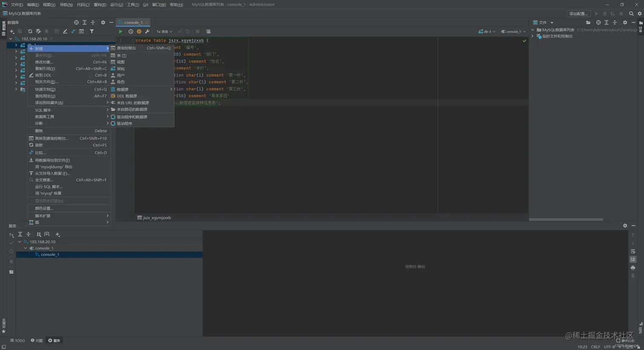Toggle soft-wrap icon in output sidebar

(x=633, y=252)
